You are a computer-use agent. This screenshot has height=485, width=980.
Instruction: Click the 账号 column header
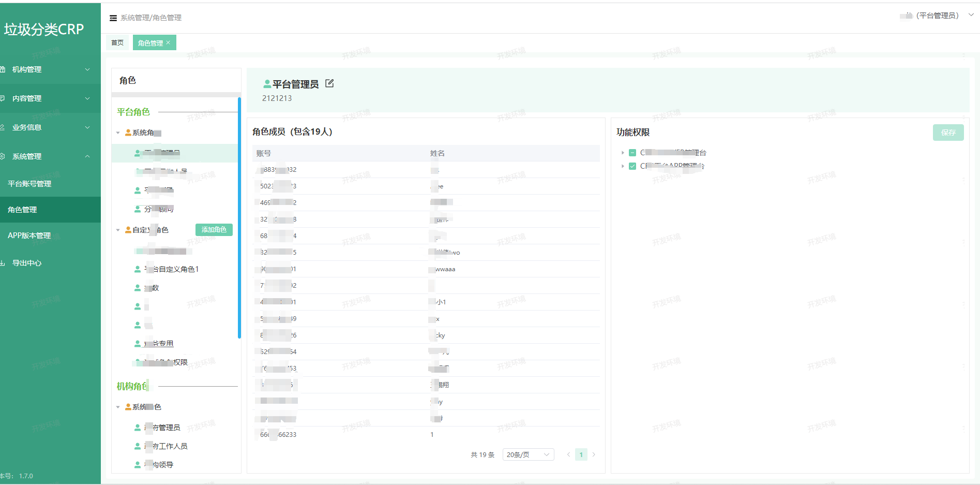(x=264, y=153)
